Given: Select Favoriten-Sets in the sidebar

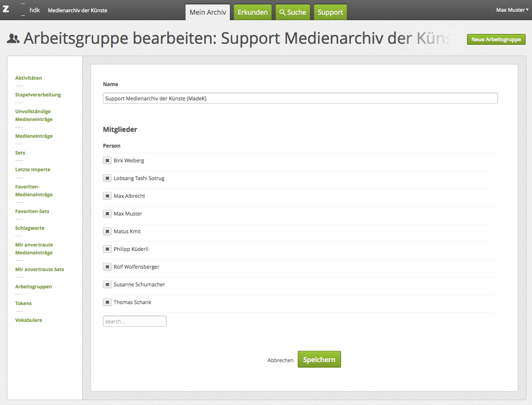Looking at the screenshot, I should pos(32,211).
